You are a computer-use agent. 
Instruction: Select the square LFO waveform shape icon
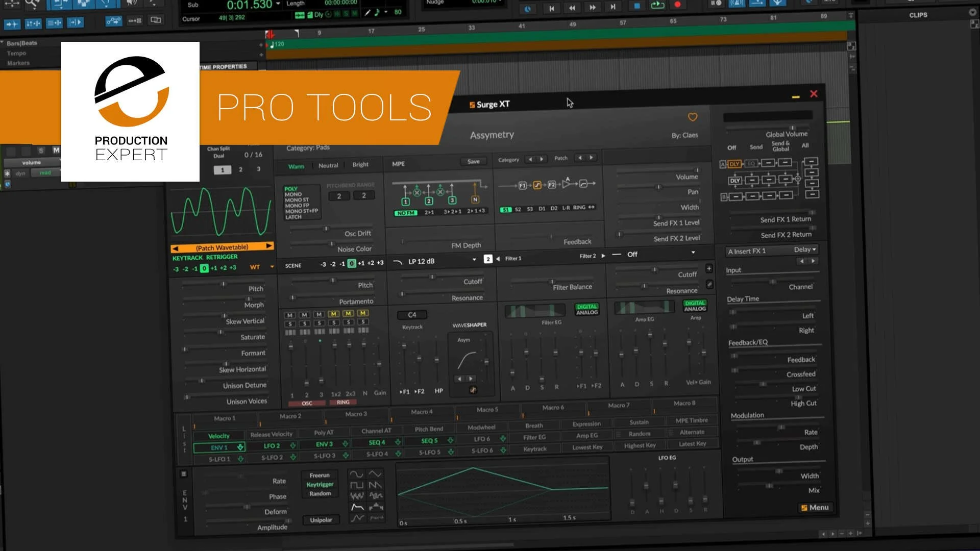pos(357,485)
